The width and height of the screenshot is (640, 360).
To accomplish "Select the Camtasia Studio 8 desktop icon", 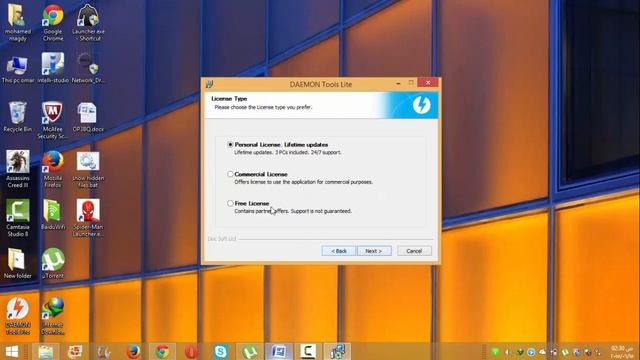I will 18,218.
